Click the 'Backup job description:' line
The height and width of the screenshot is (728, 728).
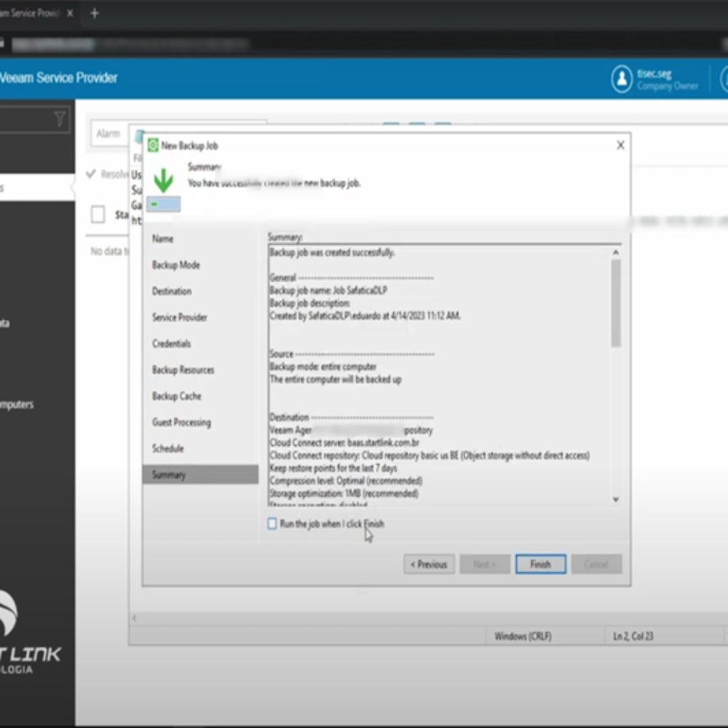pos(310,303)
